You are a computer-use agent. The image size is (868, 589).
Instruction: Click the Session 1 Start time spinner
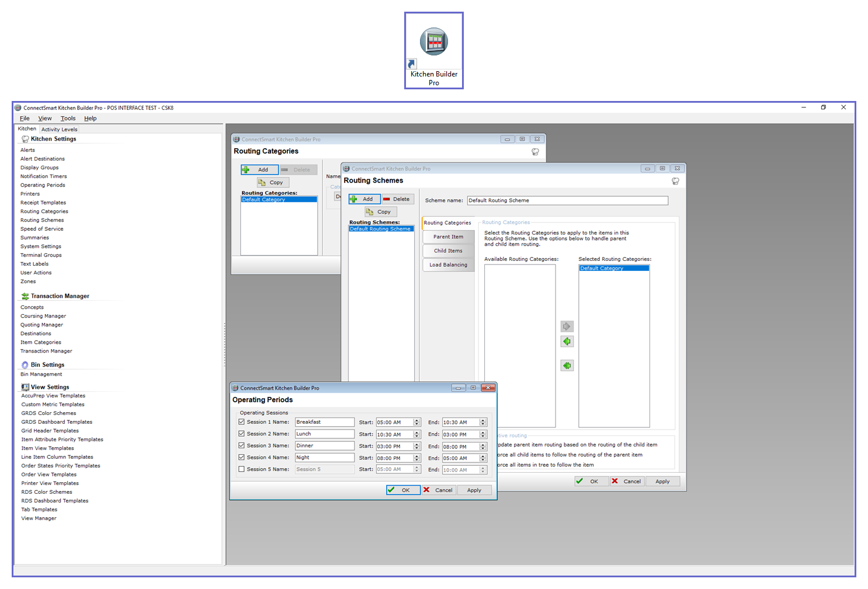tap(416, 422)
